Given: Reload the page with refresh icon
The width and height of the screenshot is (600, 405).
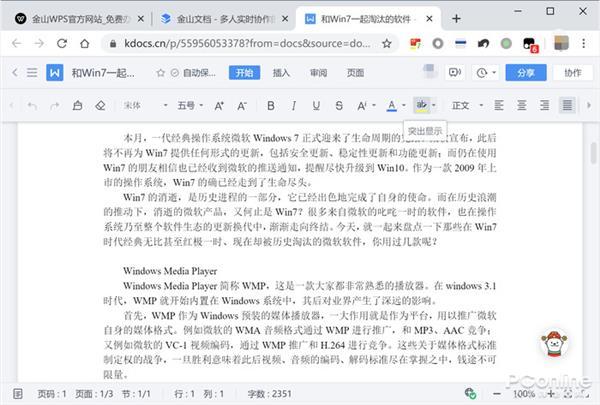Looking at the screenshot, I should tap(62, 44).
